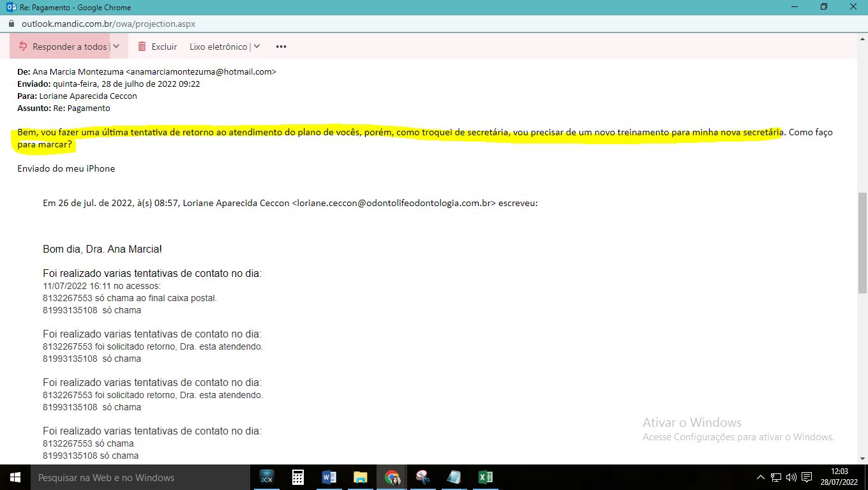Delete the email with Excluir
The image size is (868, 490).
158,47
